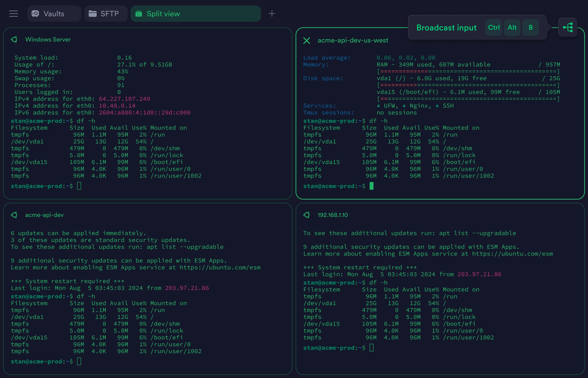Click the Ubuntu icon beside 192.168.1.10

click(x=307, y=215)
